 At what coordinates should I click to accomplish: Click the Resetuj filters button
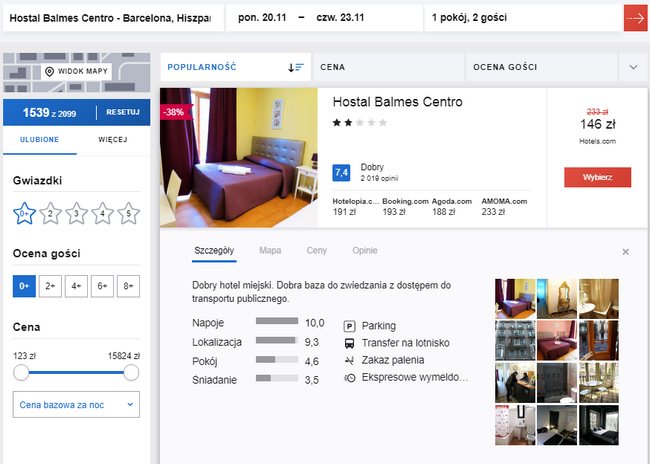[123, 113]
